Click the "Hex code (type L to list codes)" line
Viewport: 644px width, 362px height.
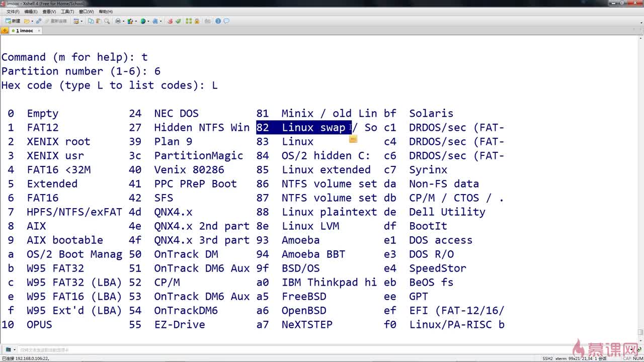pos(109,85)
